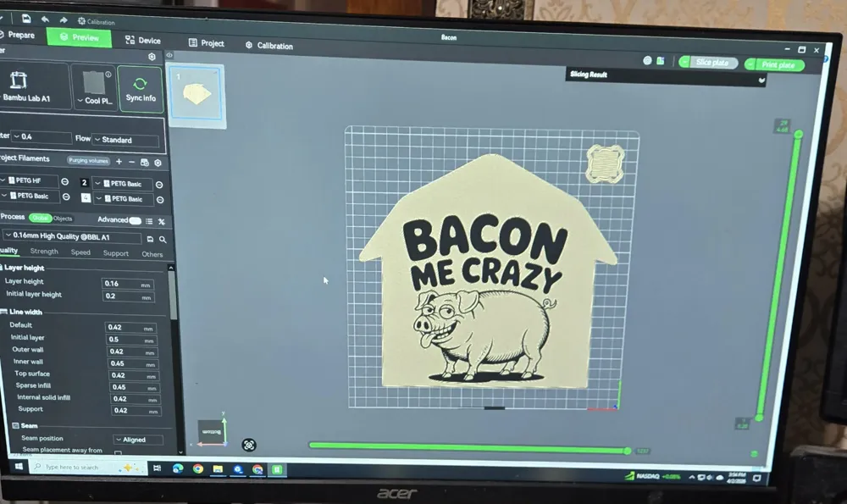Collapse the Slicing Result panel chevron
Image resolution: width=847 pixels, height=504 pixels.
(x=761, y=80)
